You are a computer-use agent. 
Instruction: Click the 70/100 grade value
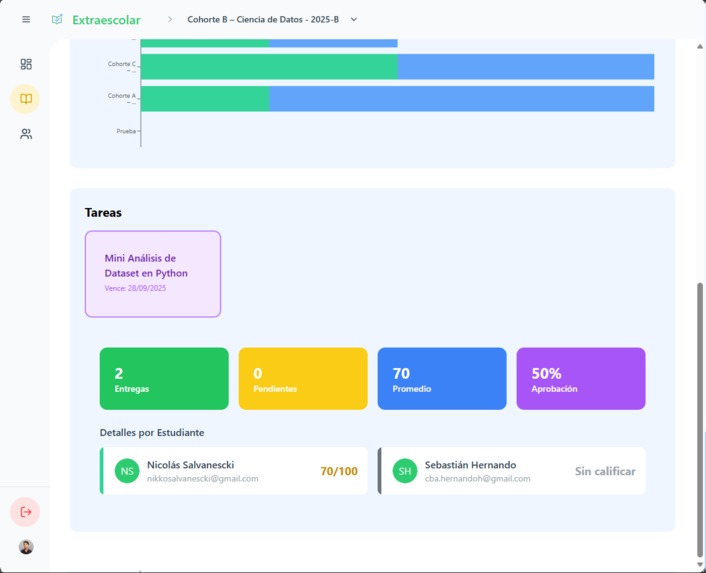[x=339, y=471]
